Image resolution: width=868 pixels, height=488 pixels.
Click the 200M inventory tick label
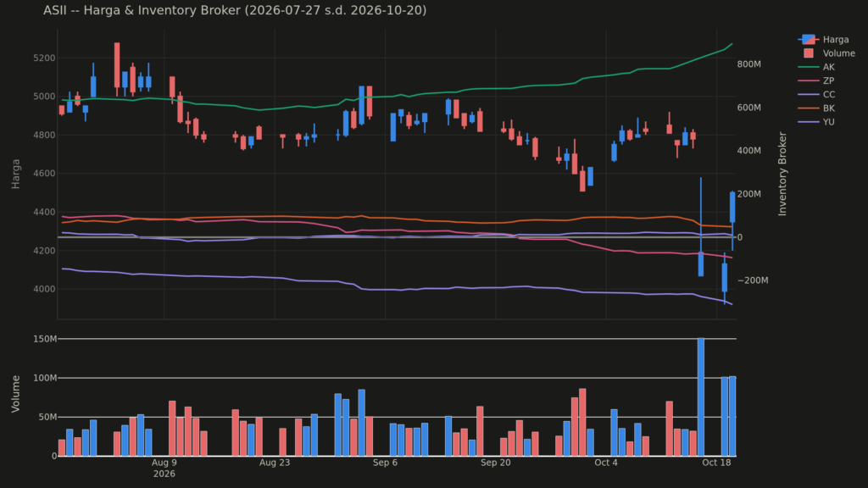749,194
